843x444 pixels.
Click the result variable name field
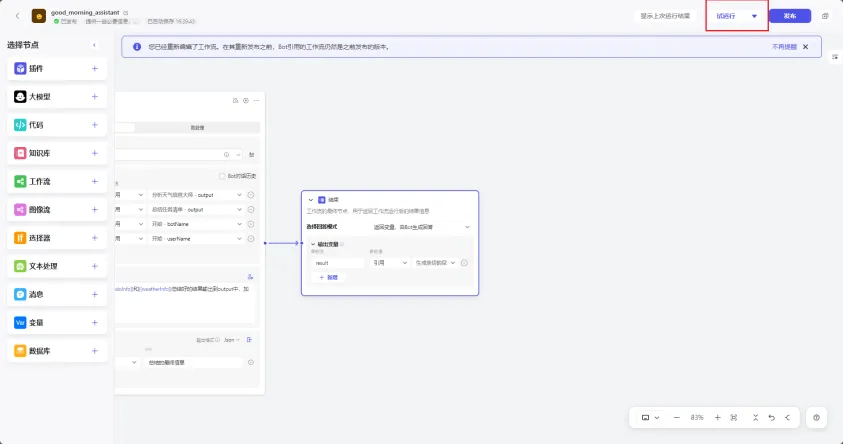pos(338,263)
